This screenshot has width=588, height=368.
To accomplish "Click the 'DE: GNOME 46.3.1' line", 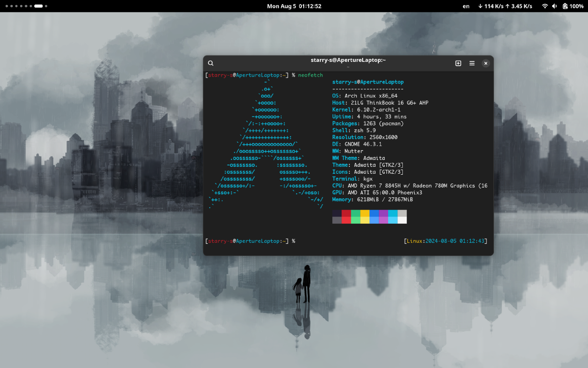I will tap(357, 144).
